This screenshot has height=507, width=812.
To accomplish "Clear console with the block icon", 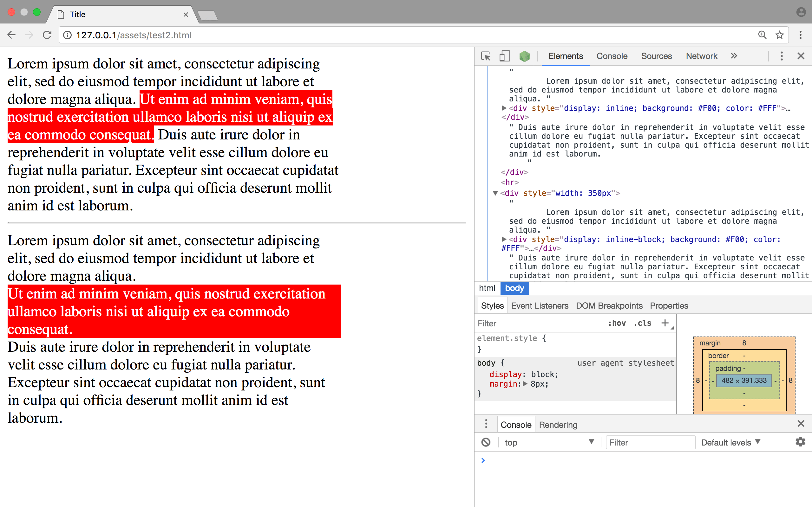I will click(x=486, y=442).
